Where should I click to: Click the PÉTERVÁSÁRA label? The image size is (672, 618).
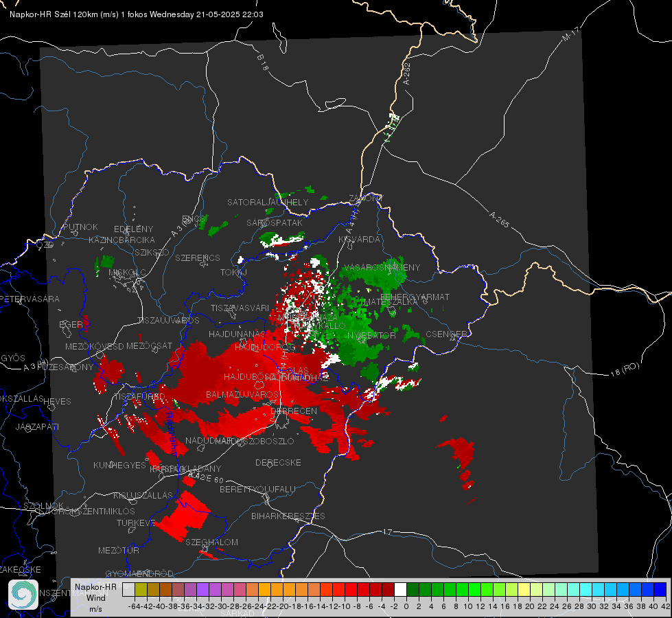[30, 299]
